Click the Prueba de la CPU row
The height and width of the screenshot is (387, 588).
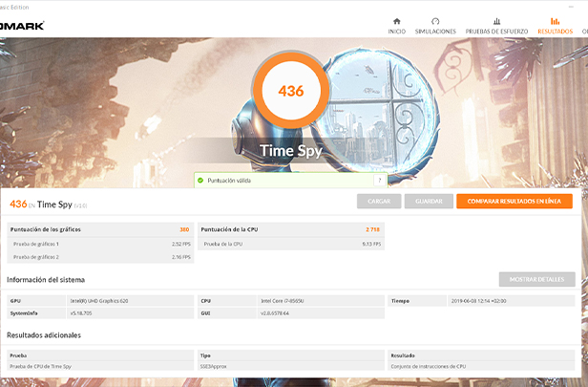point(291,244)
